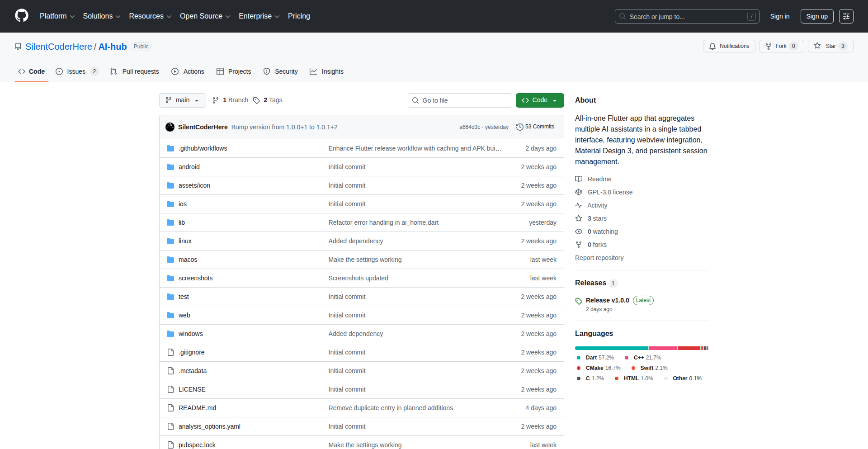
Task: Click the GitHub logo icon
Action: tap(22, 16)
